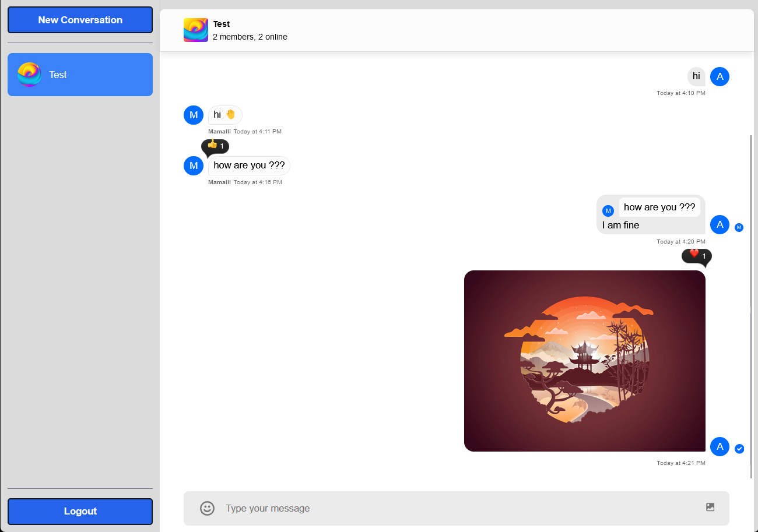The width and height of the screenshot is (758, 532).
Task: Click Mamalli Today at 4:11 PM label
Action: pos(245,132)
